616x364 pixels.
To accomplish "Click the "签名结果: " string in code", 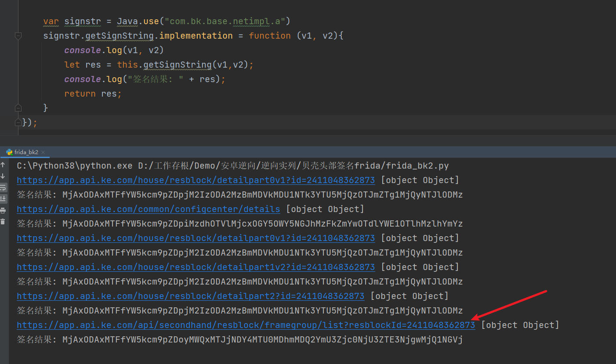I will [x=156, y=79].
